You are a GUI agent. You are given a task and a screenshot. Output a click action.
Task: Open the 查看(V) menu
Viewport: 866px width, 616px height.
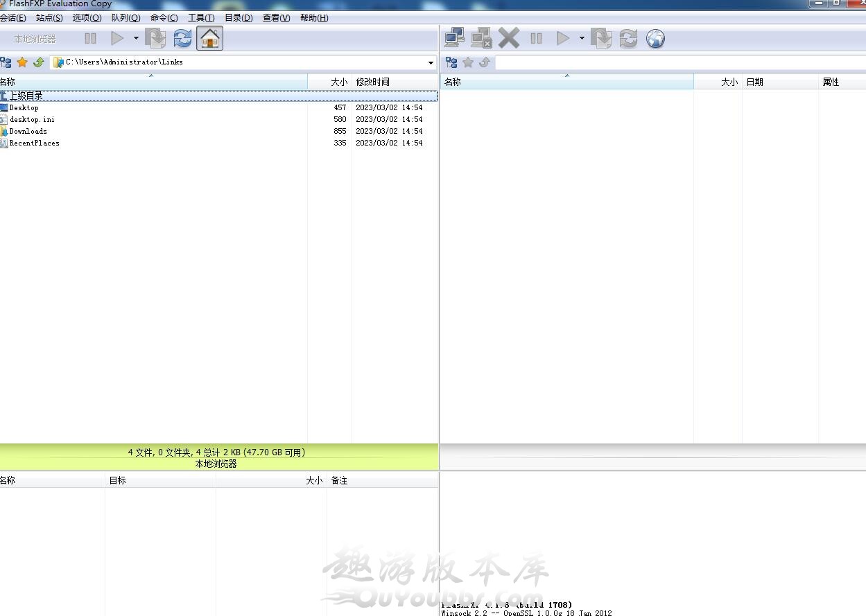[276, 18]
